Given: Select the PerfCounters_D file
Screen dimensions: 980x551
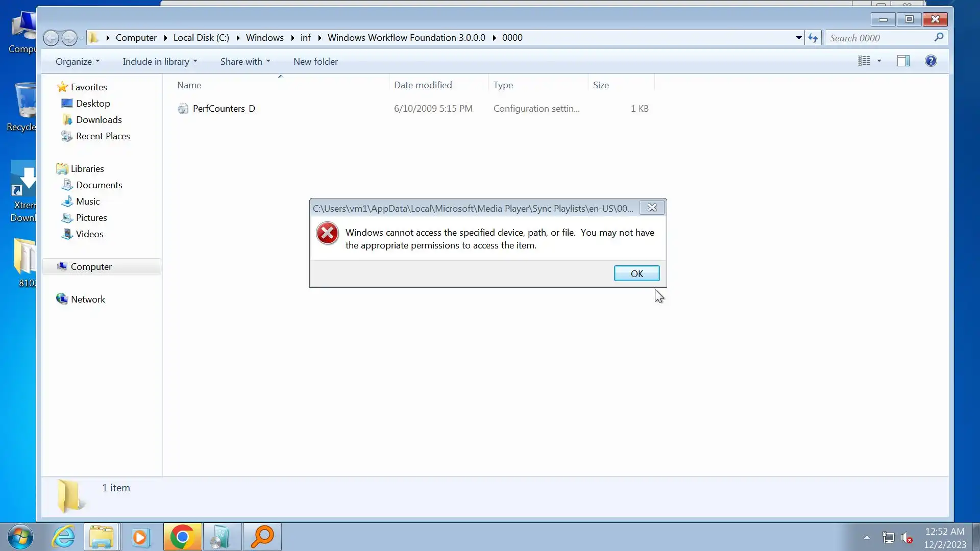Looking at the screenshot, I should [224, 109].
